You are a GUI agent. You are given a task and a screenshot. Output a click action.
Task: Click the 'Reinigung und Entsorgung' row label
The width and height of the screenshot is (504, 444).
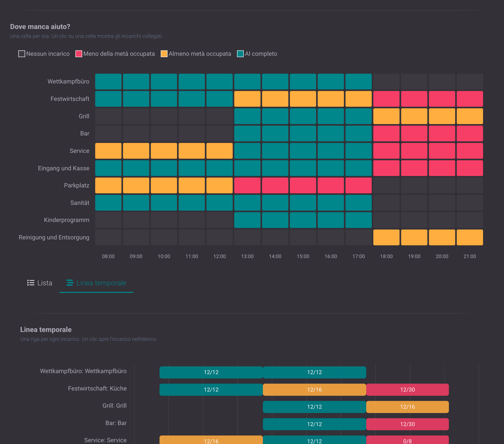pyautogui.click(x=54, y=237)
